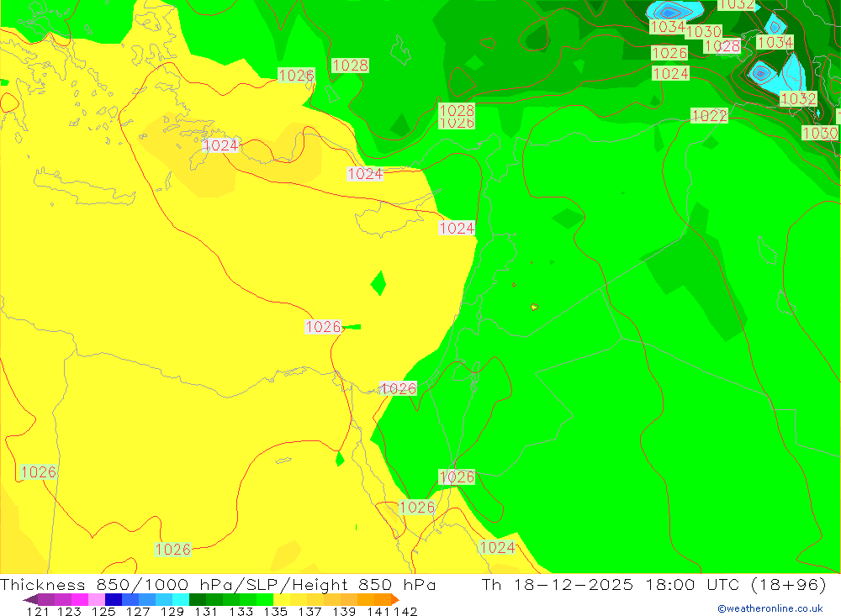Viewport: 841px width, 616px height.
Task: Click the 1026 label at the far left edge
Action: pos(38,471)
